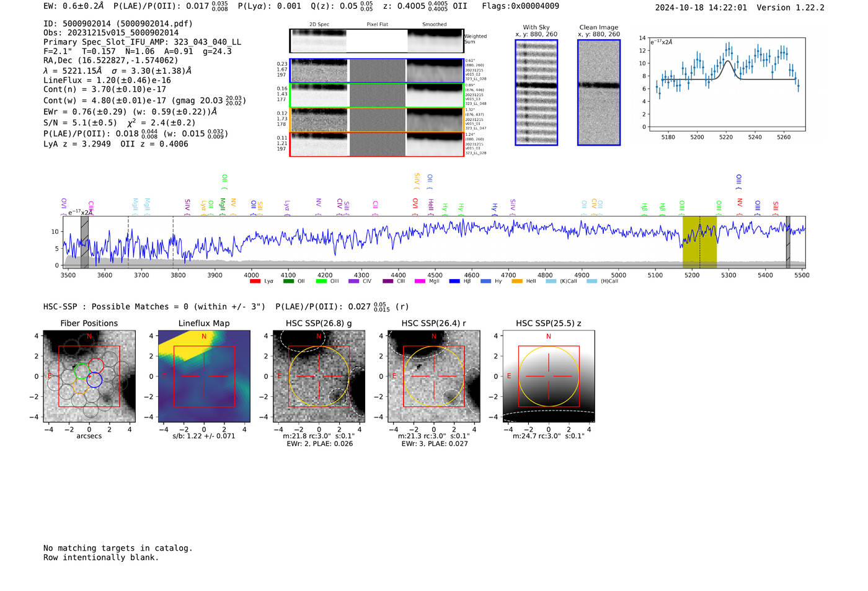Click the Weighted Sum 2D spectrum row
The height and width of the screenshot is (591, 868).
[377, 41]
